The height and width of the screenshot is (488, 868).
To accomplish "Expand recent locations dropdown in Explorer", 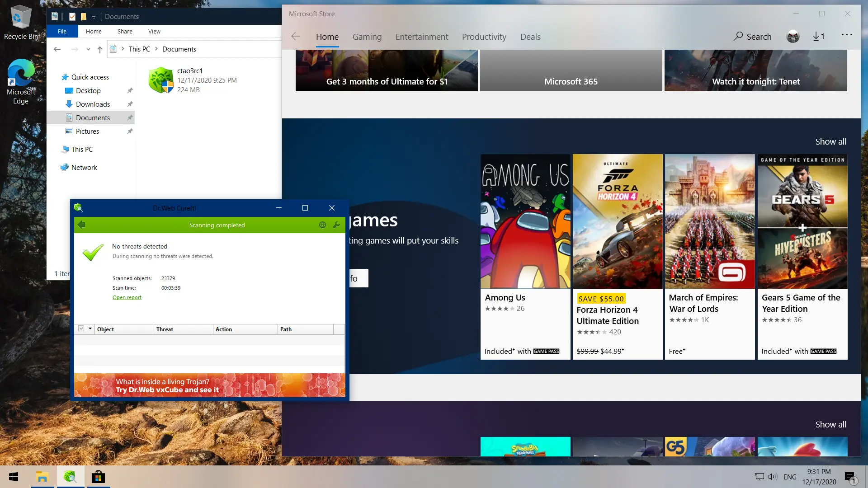I will [88, 49].
